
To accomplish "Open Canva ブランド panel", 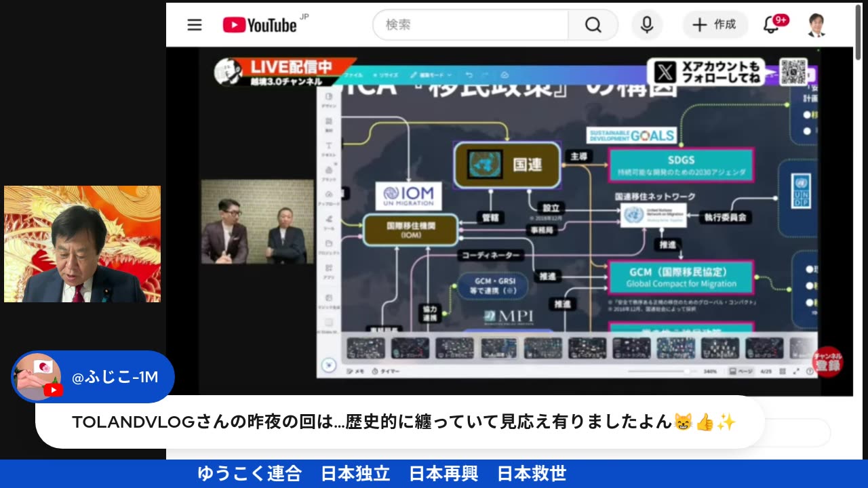I will 329,173.
